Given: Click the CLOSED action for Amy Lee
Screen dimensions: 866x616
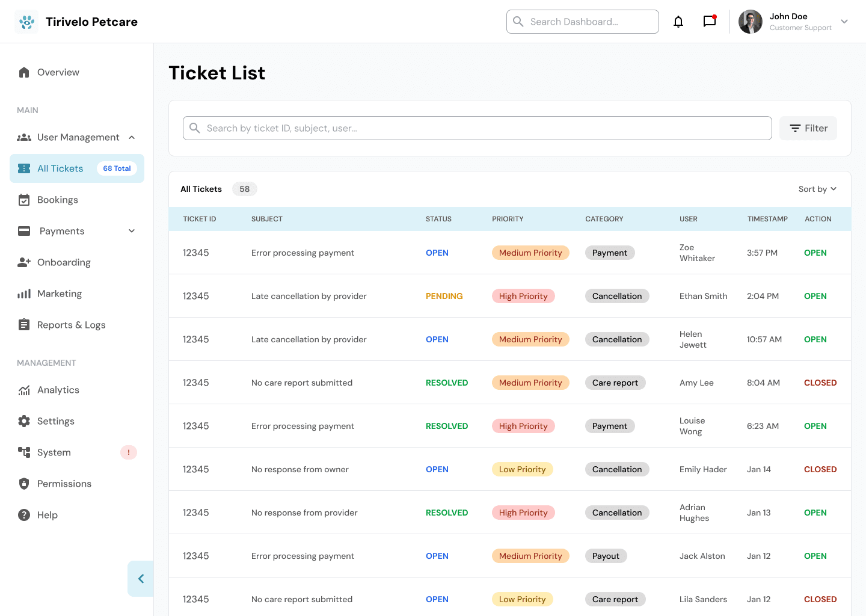Looking at the screenshot, I should [x=820, y=383].
